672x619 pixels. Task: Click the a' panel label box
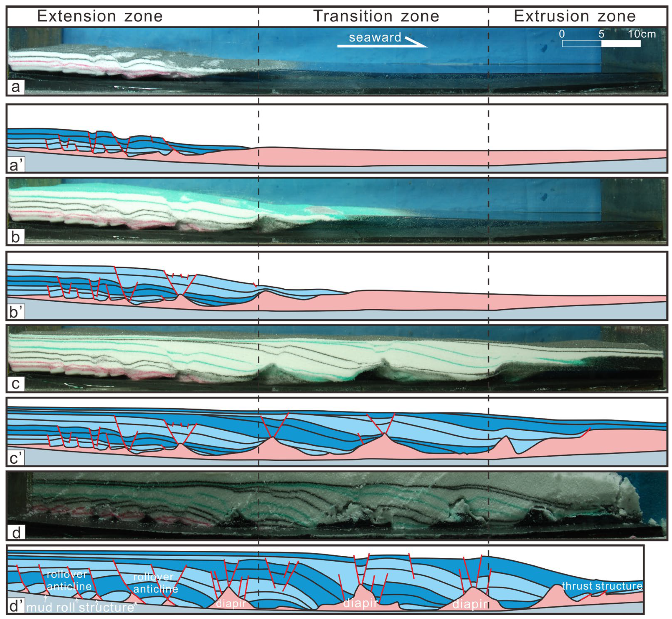(16, 165)
